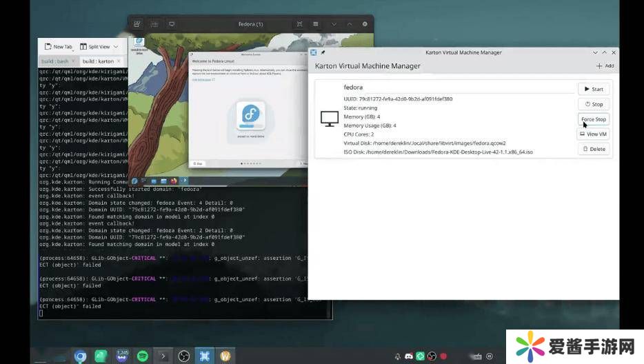
Task: Delete the fedora virtual machine
Action: click(x=593, y=149)
